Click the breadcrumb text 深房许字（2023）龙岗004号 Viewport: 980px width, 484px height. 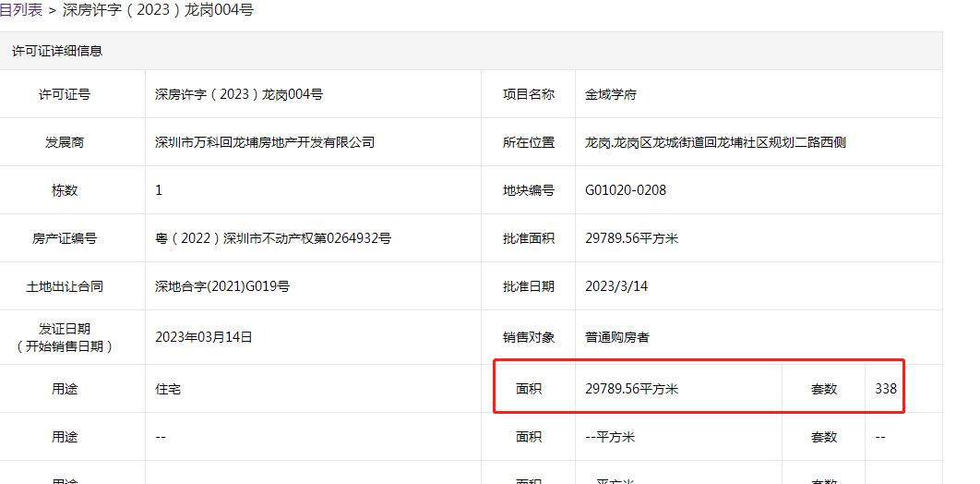tap(158, 10)
